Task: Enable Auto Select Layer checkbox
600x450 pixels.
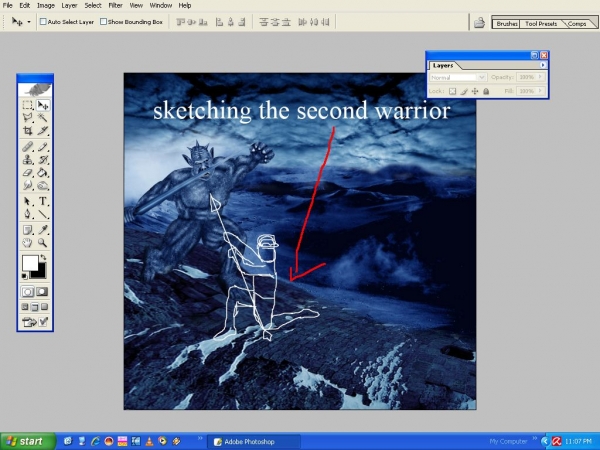Action: click(x=43, y=22)
